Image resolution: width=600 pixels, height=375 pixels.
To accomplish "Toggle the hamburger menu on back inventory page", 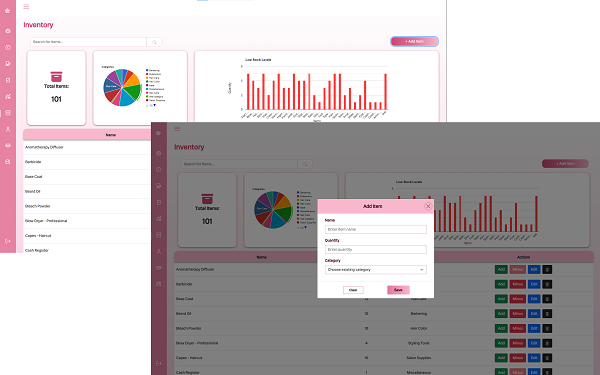I will click(x=26, y=7).
